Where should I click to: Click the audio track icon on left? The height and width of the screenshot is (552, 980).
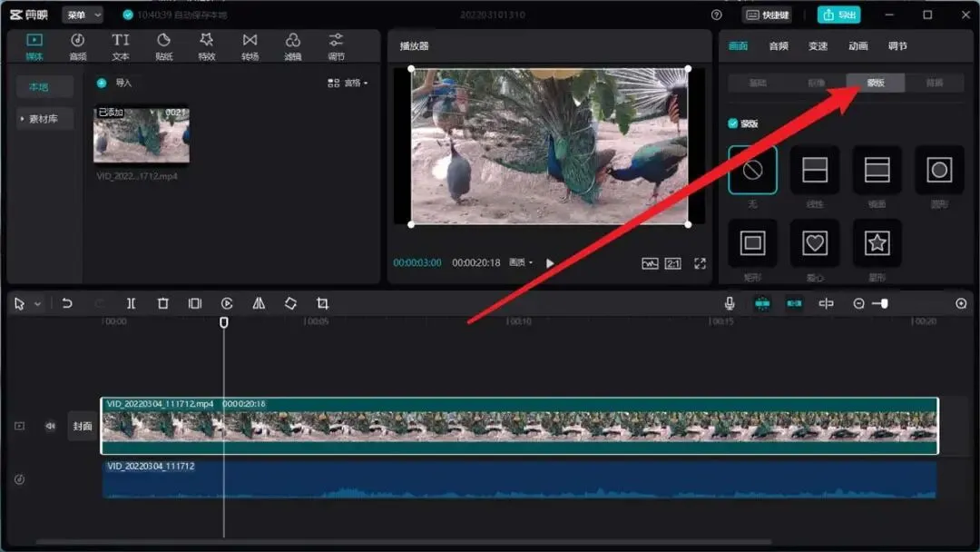(19, 479)
